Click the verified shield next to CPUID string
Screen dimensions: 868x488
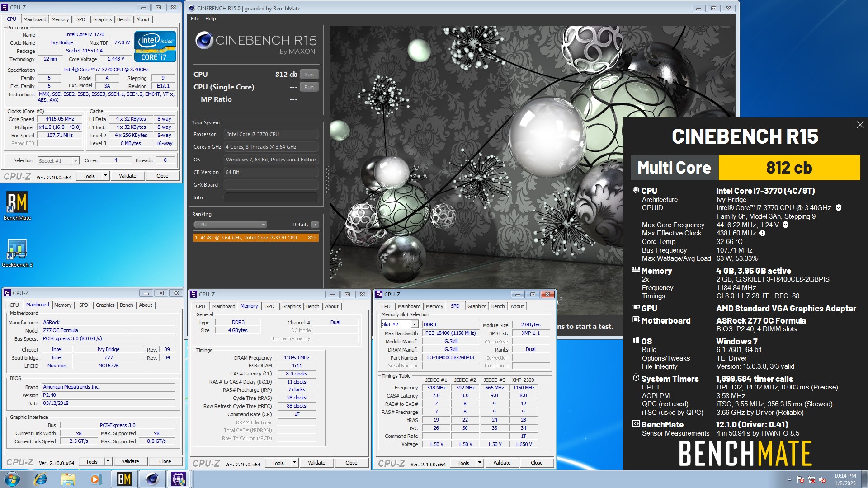click(839, 208)
